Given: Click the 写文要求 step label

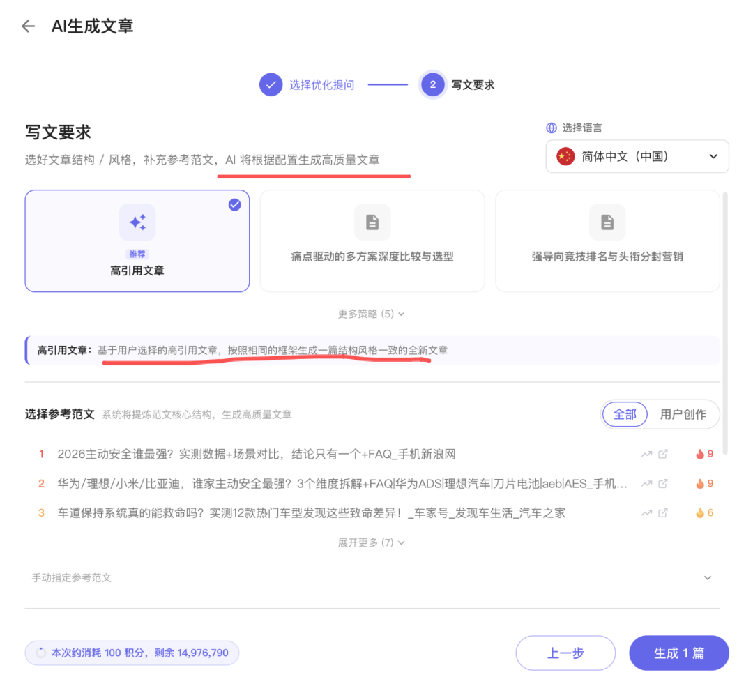Looking at the screenshot, I should [473, 85].
